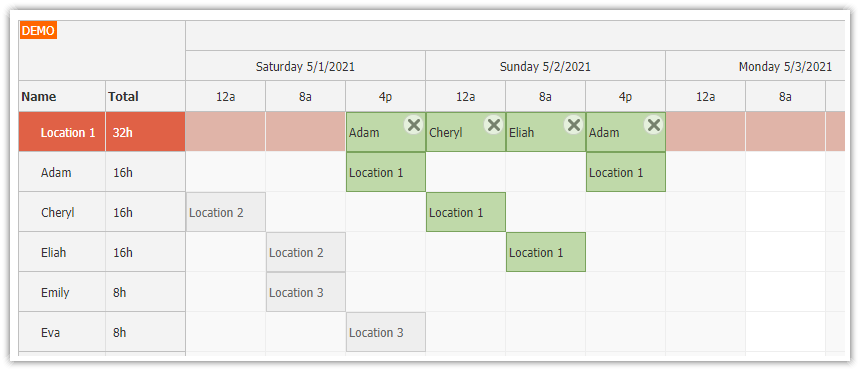The image size is (860, 371).
Task: Click the Sunday 5/2/2021 date header
Action: point(545,66)
